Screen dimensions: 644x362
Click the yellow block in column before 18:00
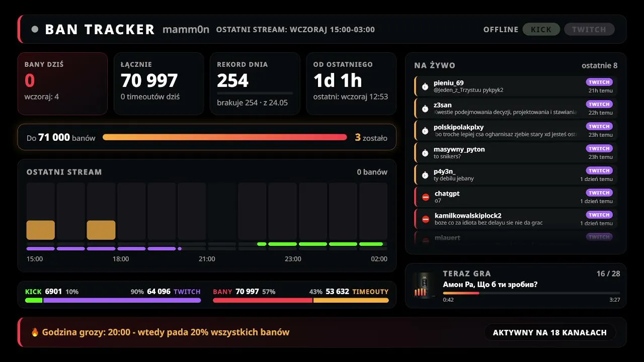[101, 230]
